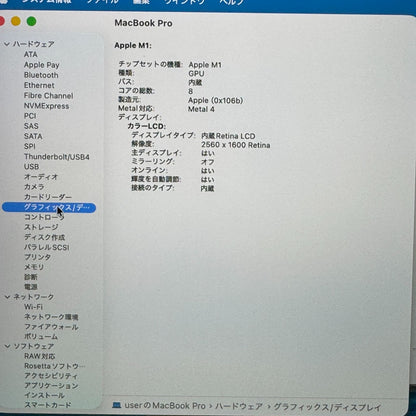Image resolution: width=416 pixels, height=416 pixels.
Task: Click userのMacBook Pro in the path bar
Action: click(x=165, y=406)
